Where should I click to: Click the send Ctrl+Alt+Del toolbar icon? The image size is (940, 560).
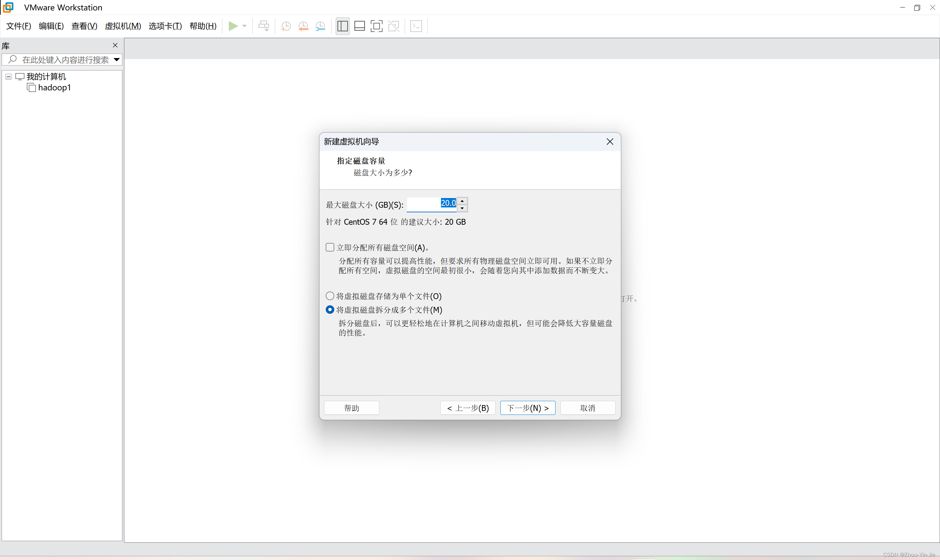tap(263, 26)
